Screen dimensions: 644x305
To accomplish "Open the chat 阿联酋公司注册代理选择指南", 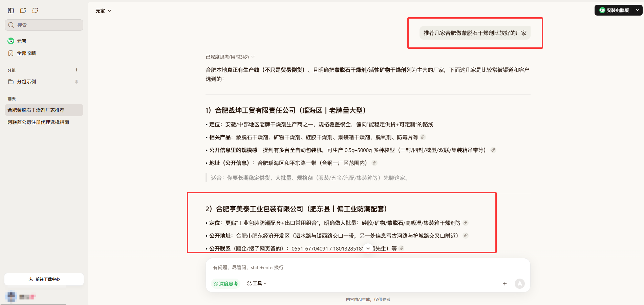I will coord(44,122).
